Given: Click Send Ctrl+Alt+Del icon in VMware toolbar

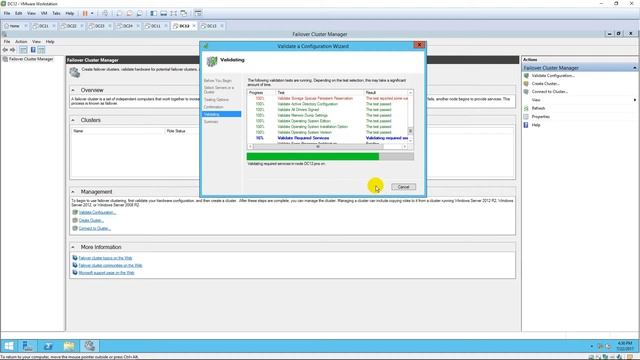Looking at the screenshot, I should coord(105,13).
